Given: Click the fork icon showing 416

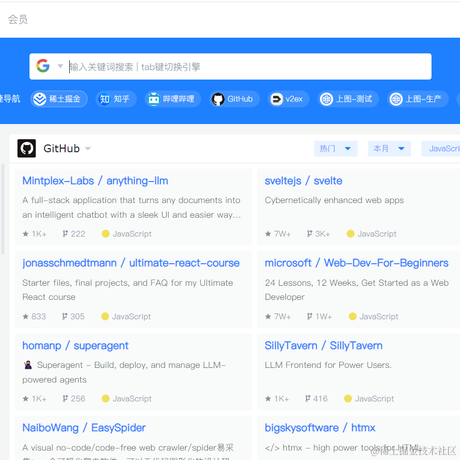Looking at the screenshot, I should [x=308, y=398].
